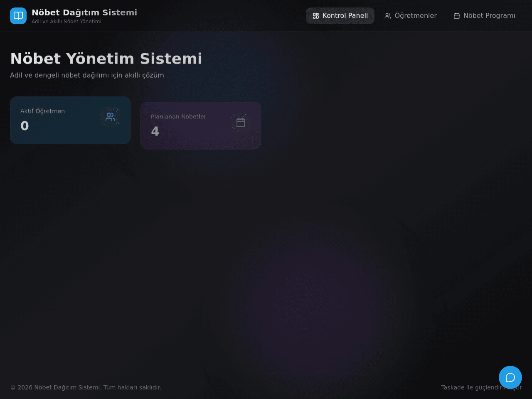Click the subtitle Adil ve dengeli nöbet dağılımı

click(x=87, y=75)
